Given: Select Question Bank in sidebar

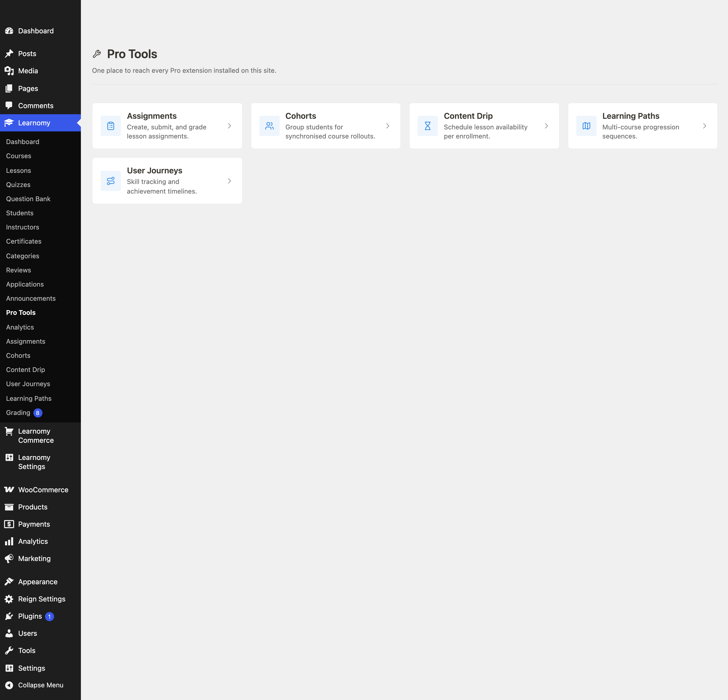Looking at the screenshot, I should pyautogui.click(x=28, y=199).
